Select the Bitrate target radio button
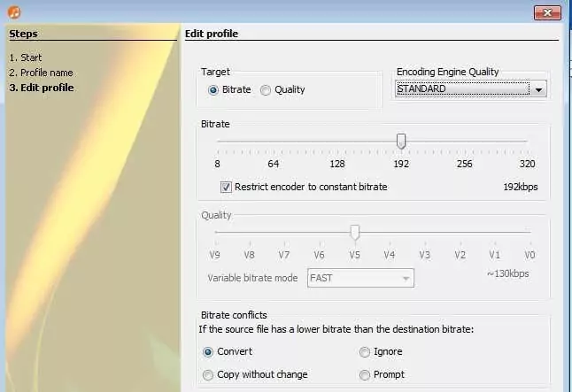572x392 pixels. tap(213, 89)
